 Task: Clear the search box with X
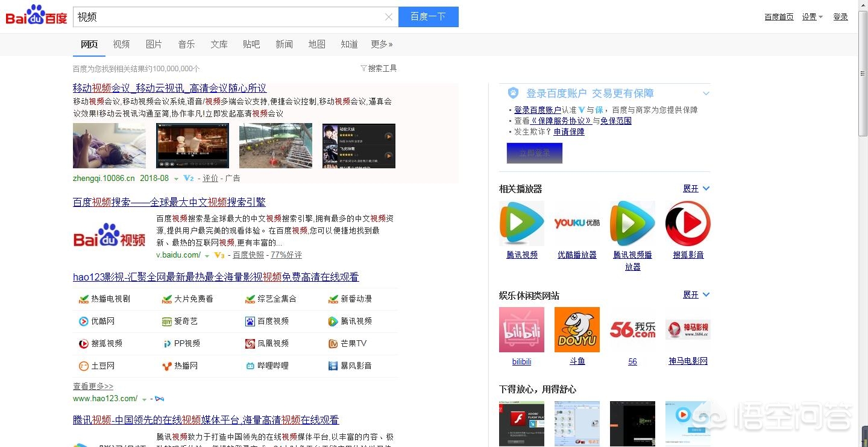(389, 17)
